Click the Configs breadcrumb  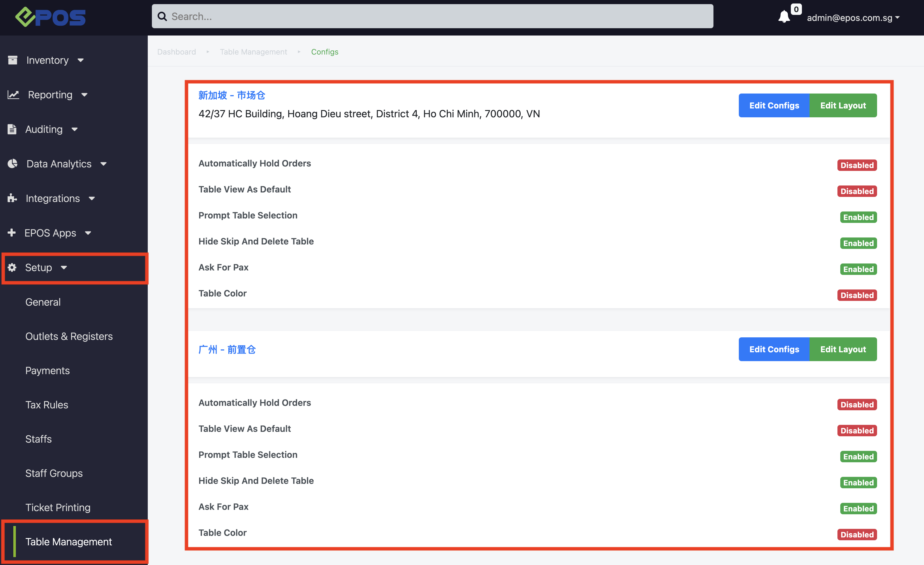point(325,52)
